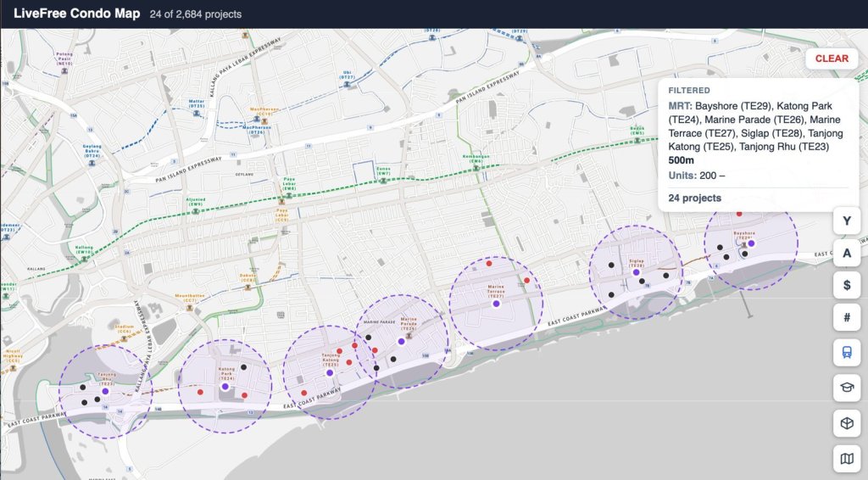868x480 pixels.
Task: Click the red project dot in Bayshore circle
Action: tap(739, 214)
